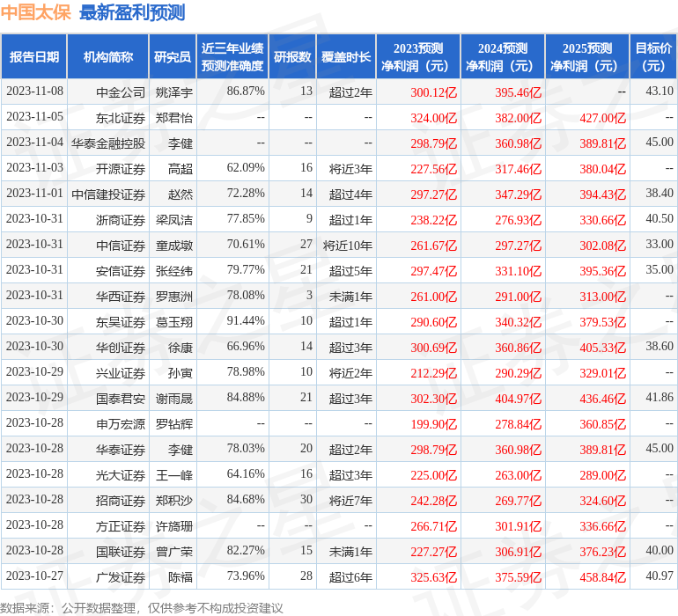Sort by the 报告日期 column header
Screen dimensions: 678x616
click(33, 57)
